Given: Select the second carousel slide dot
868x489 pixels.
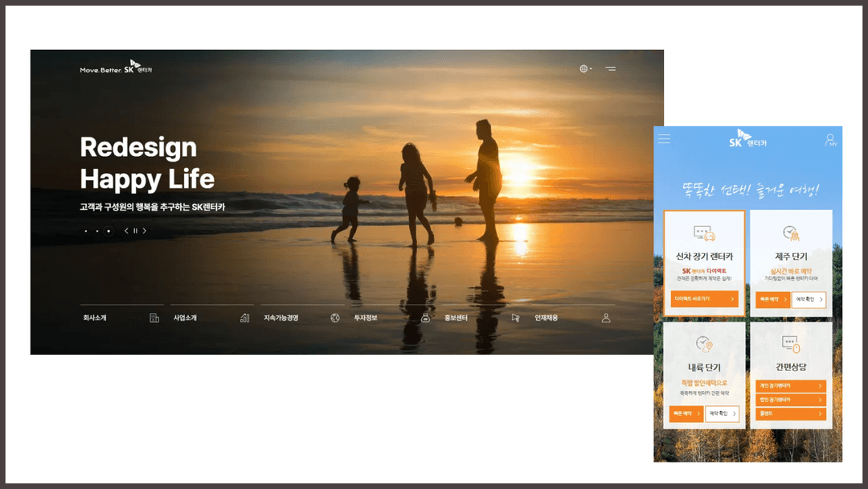Looking at the screenshot, I should coord(97,231).
